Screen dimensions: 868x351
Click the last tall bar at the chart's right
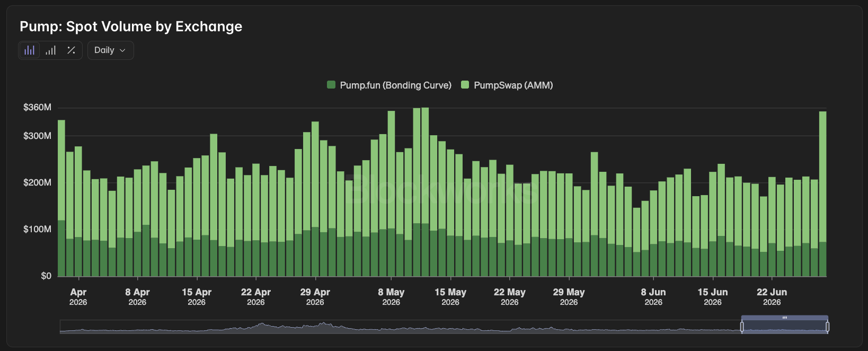click(x=822, y=194)
